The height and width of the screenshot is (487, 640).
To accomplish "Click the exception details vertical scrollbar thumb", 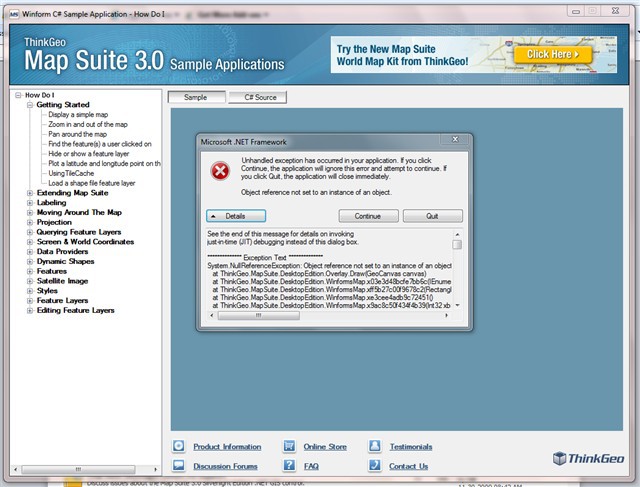I will [457, 245].
